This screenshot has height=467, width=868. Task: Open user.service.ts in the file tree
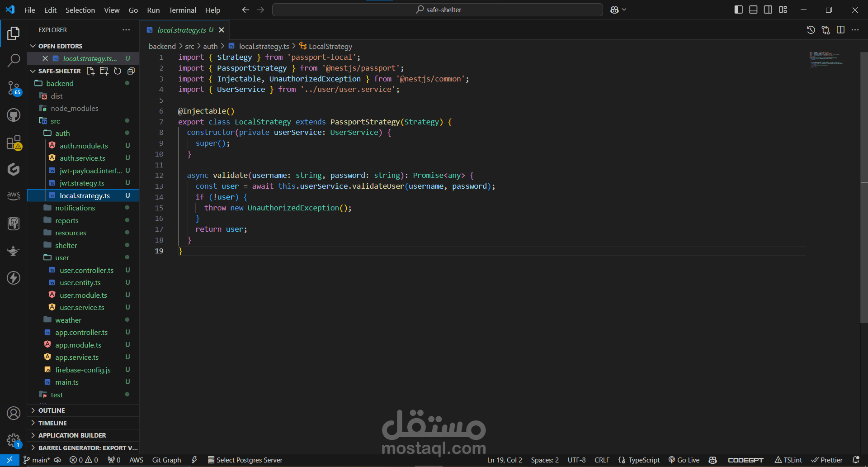click(83, 308)
